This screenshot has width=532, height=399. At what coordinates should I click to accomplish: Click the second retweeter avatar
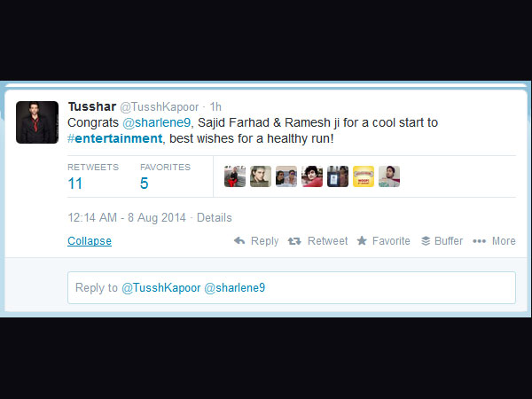click(261, 176)
